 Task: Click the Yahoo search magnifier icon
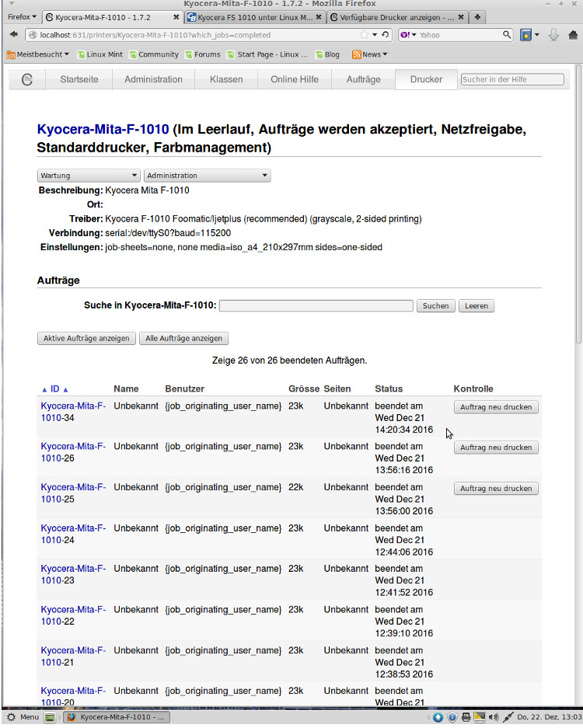507,35
